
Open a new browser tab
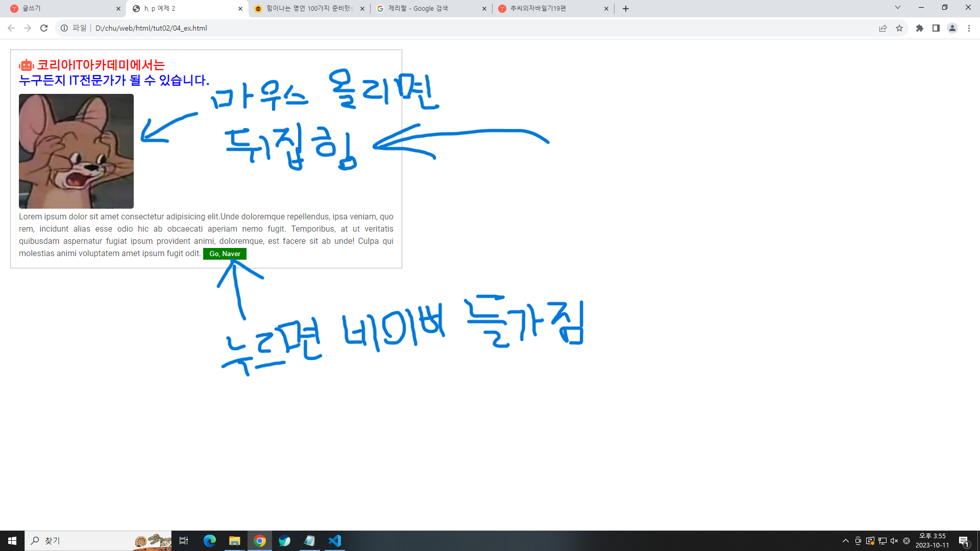[x=626, y=9]
